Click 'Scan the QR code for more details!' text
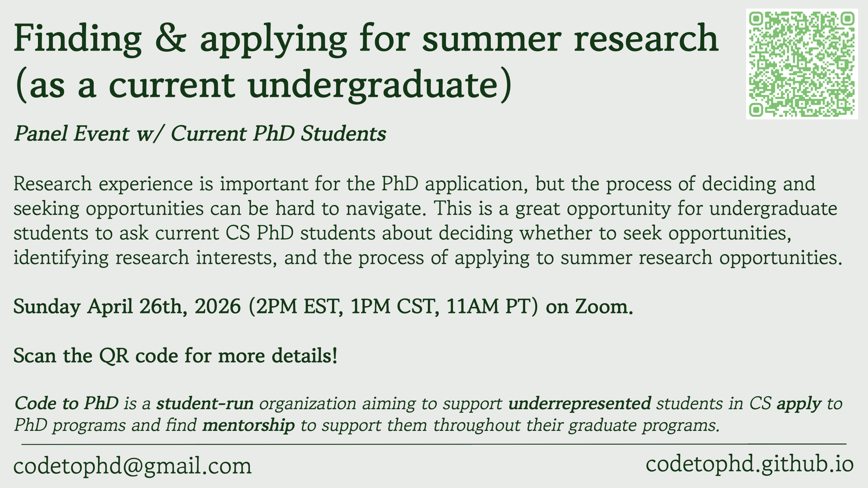 coord(175,356)
